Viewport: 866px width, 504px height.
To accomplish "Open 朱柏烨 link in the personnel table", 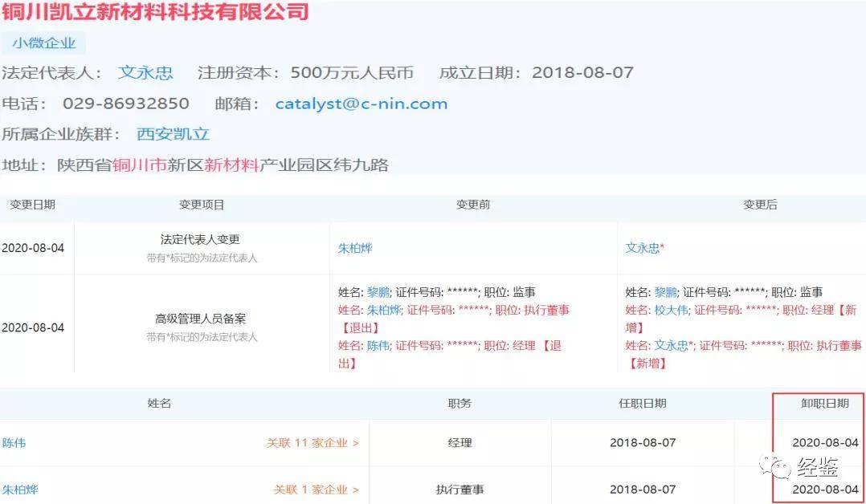I will [20, 490].
